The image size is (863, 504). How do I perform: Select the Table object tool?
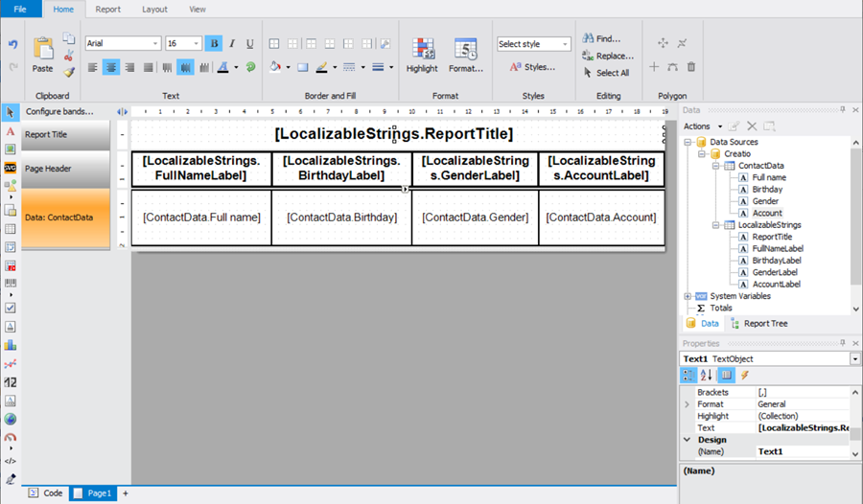click(10, 228)
